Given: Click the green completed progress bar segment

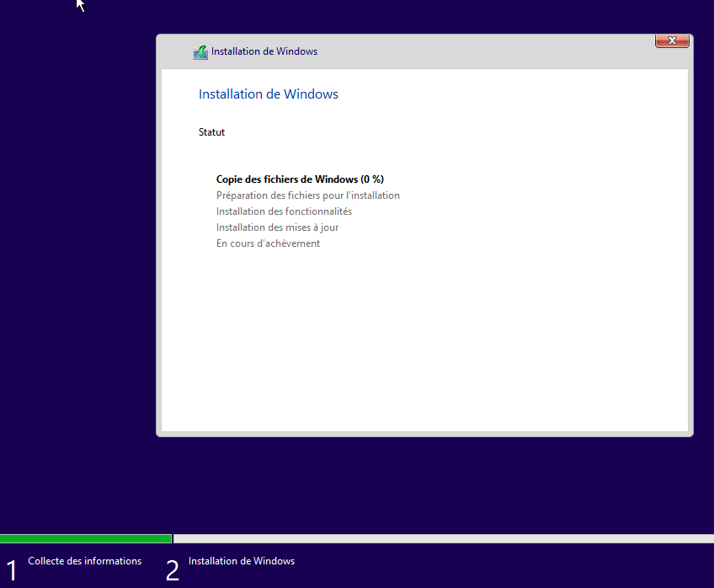Looking at the screenshot, I should click(86, 539).
